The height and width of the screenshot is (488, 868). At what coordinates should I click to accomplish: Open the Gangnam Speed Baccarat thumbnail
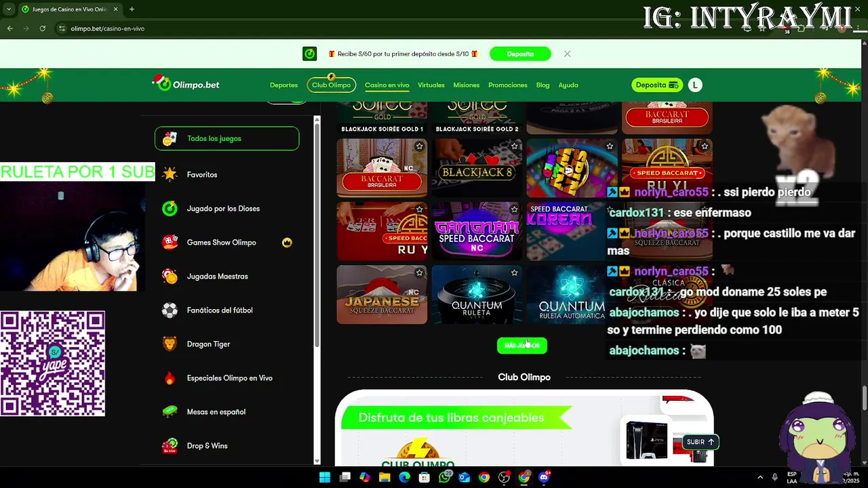click(x=477, y=231)
